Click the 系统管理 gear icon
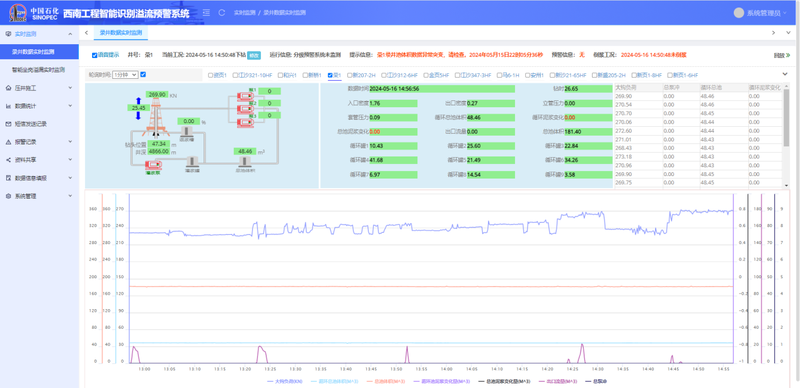 coord(8,196)
